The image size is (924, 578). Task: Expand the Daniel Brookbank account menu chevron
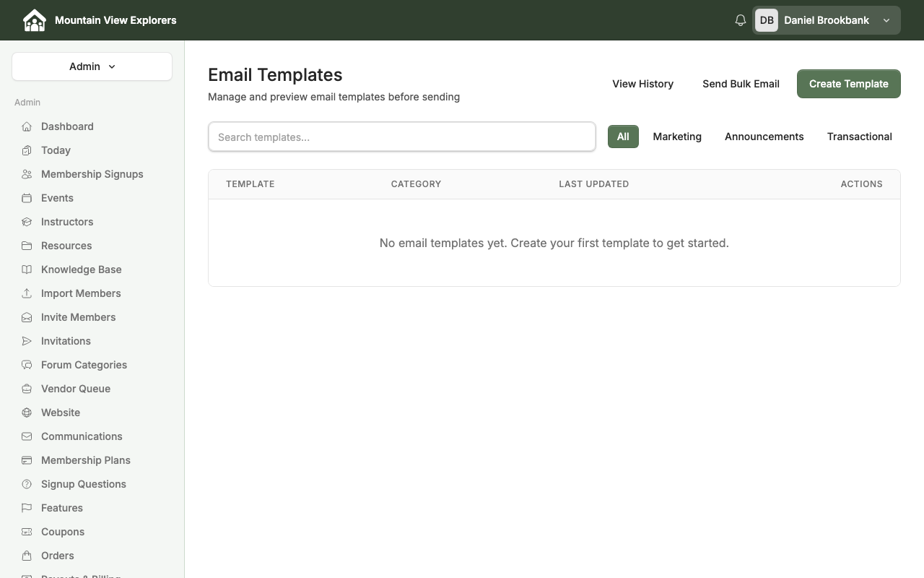point(886,20)
